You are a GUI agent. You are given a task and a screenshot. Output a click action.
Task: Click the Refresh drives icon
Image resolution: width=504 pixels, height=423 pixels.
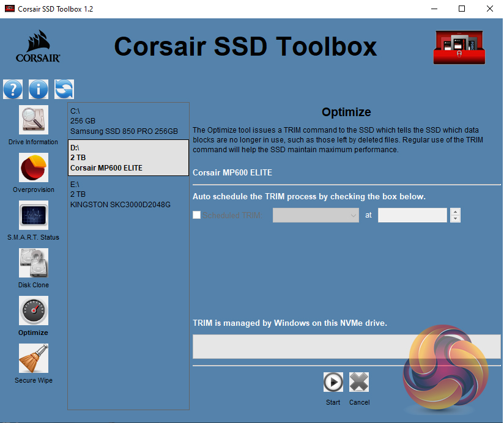pos(64,89)
